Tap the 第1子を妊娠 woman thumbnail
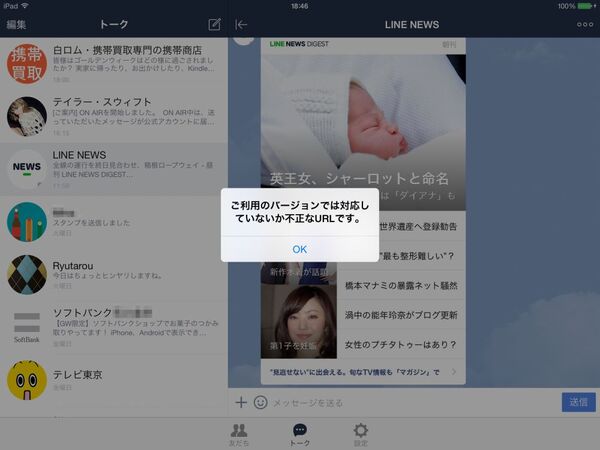Image resolution: width=600 pixels, height=450 pixels. [299, 322]
